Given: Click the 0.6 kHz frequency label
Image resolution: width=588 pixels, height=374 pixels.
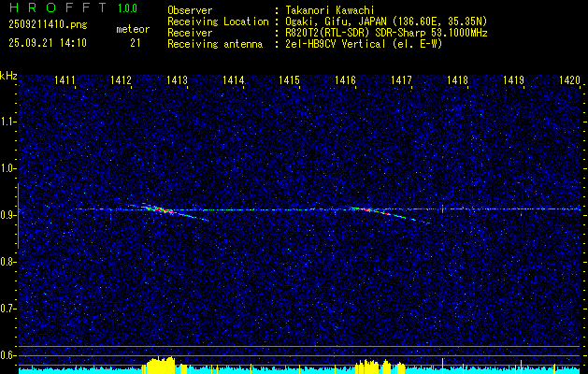Looking at the screenshot, I should point(7,355).
